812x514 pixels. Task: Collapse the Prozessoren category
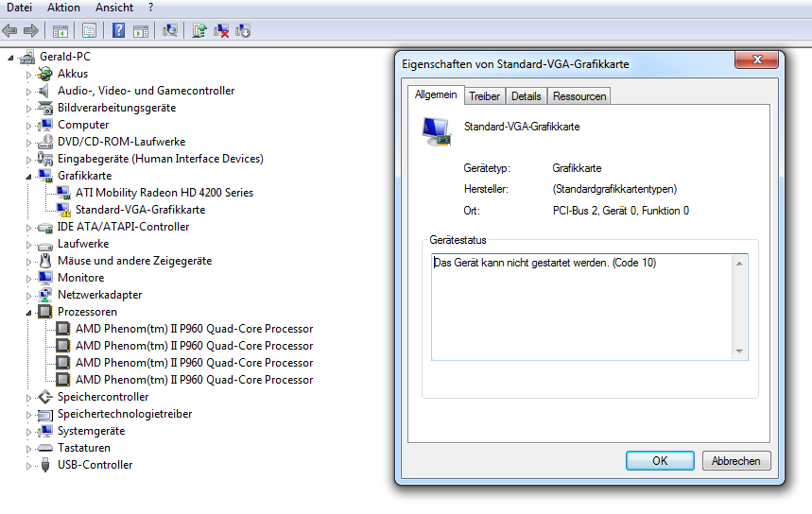(29, 313)
